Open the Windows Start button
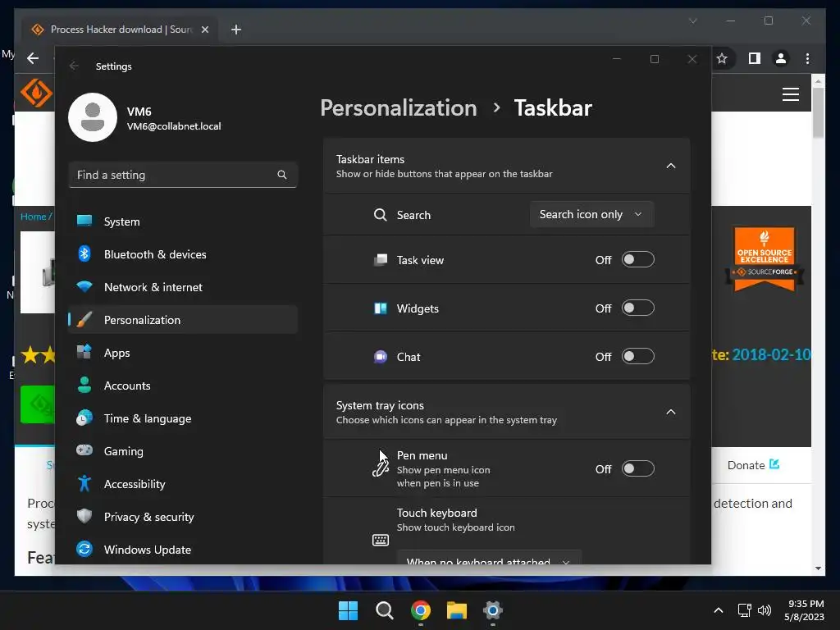 click(348, 610)
